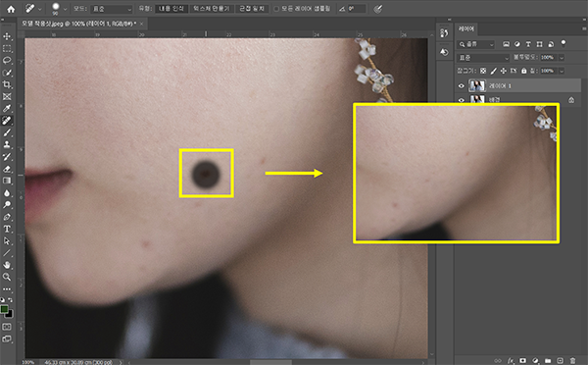Select the Crop tool
Image resolution: width=588 pixels, height=365 pixels.
pyautogui.click(x=7, y=84)
